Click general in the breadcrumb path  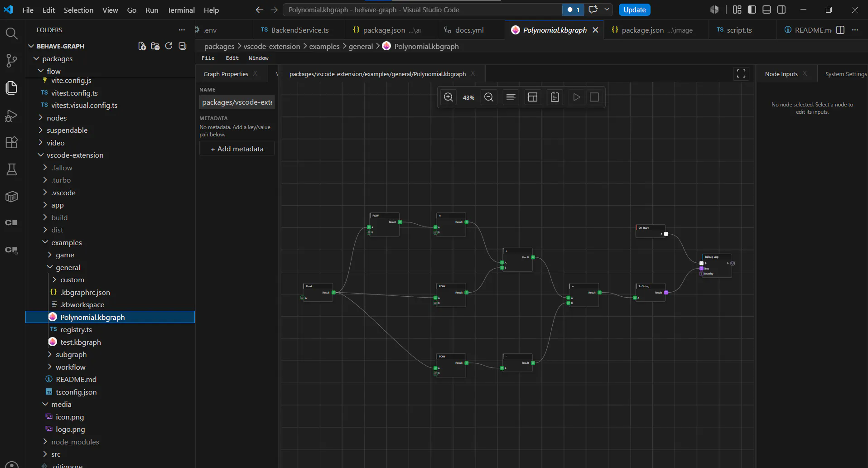(x=361, y=46)
